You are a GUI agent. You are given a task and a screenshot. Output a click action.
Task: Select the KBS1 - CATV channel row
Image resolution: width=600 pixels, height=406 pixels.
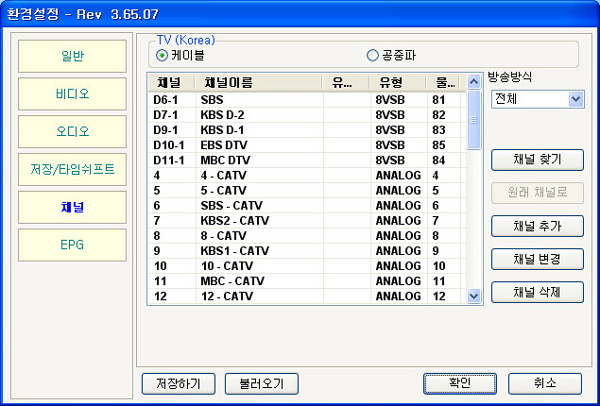(307, 251)
